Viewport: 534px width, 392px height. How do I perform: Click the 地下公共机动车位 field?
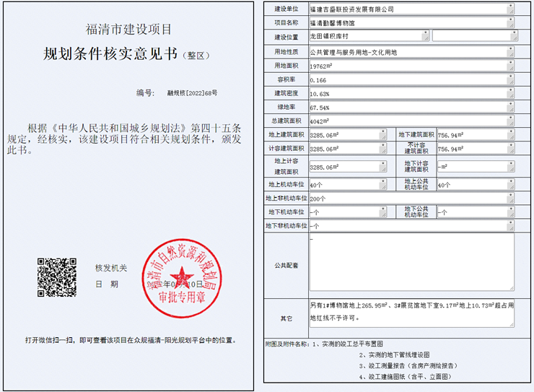476,212
